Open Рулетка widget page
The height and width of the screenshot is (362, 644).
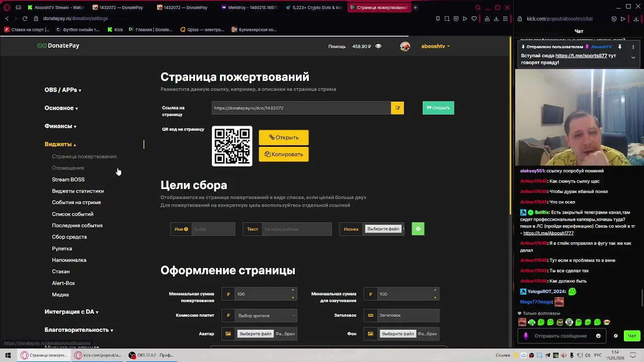tap(62, 248)
